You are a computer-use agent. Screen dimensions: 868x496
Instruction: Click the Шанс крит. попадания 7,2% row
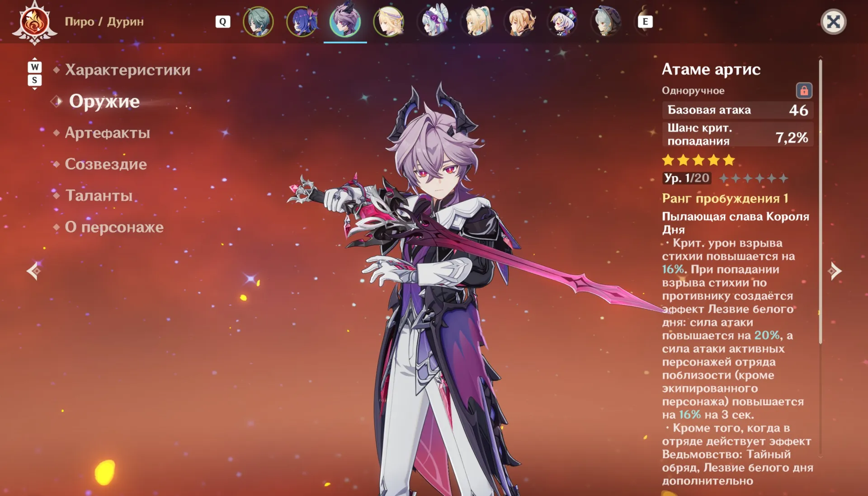[738, 134]
